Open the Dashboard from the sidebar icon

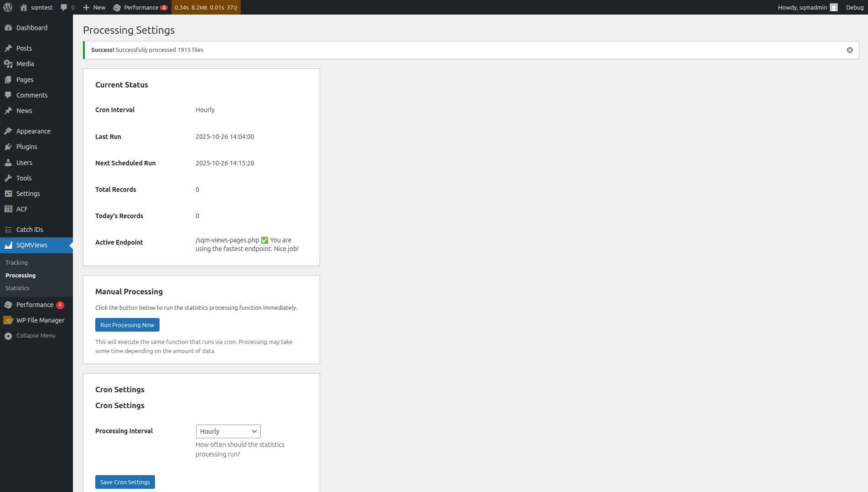tap(9, 27)
